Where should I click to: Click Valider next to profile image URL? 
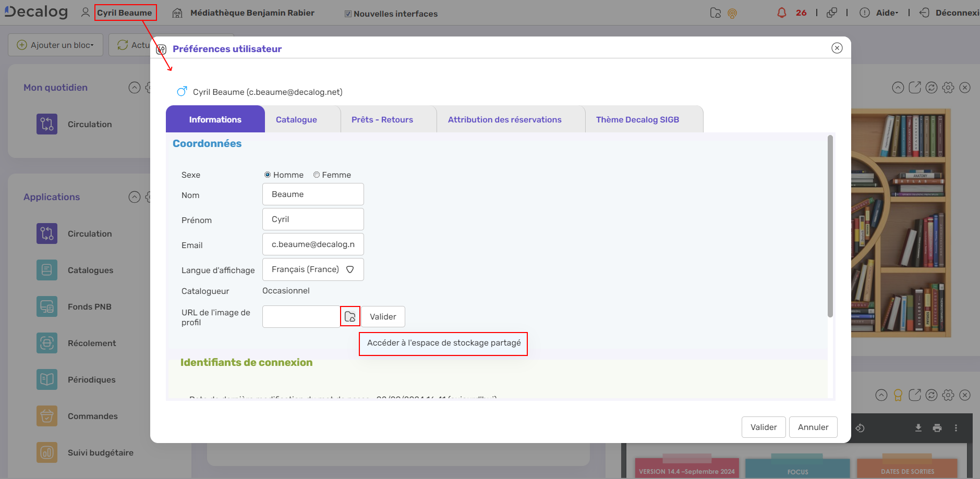383,316
